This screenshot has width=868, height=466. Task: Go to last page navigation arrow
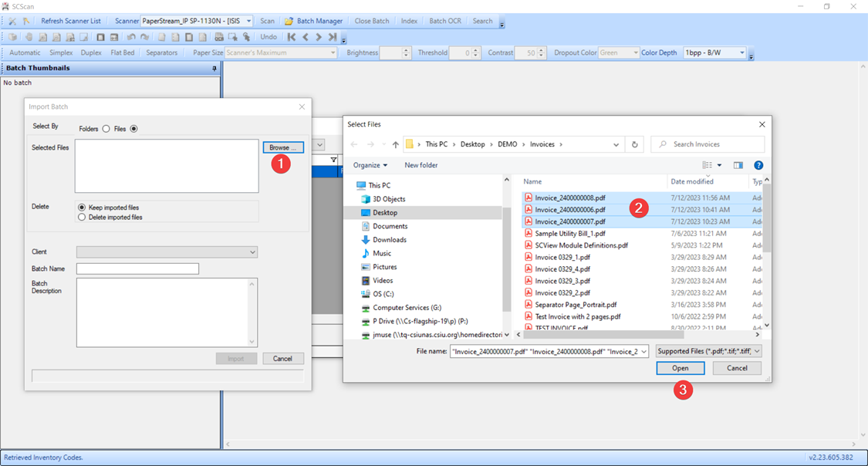pyautogui.click(x=332, y=37)
